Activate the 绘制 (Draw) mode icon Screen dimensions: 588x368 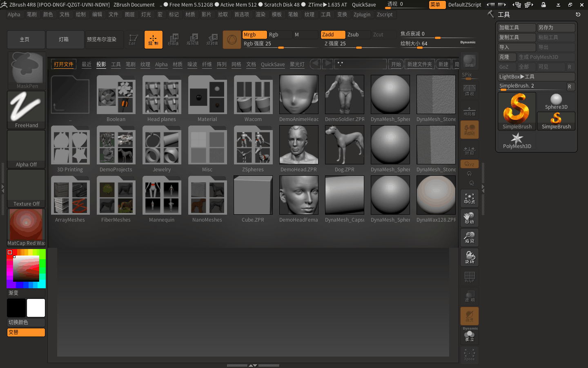pyautogui.click(x=154, y=40)
